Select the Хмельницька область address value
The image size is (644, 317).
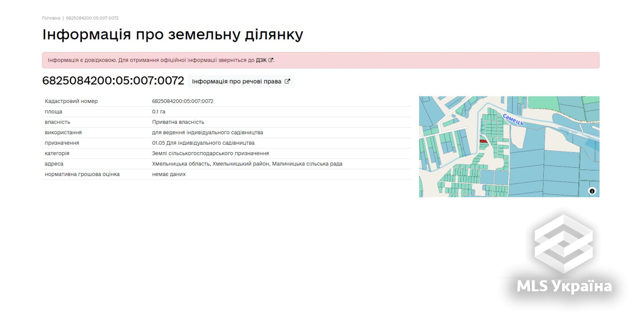click(247, 164)
